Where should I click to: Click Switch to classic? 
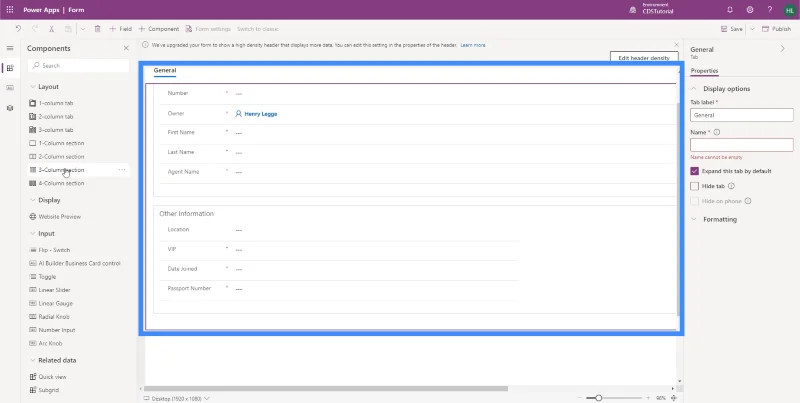(x=258, y=29)
